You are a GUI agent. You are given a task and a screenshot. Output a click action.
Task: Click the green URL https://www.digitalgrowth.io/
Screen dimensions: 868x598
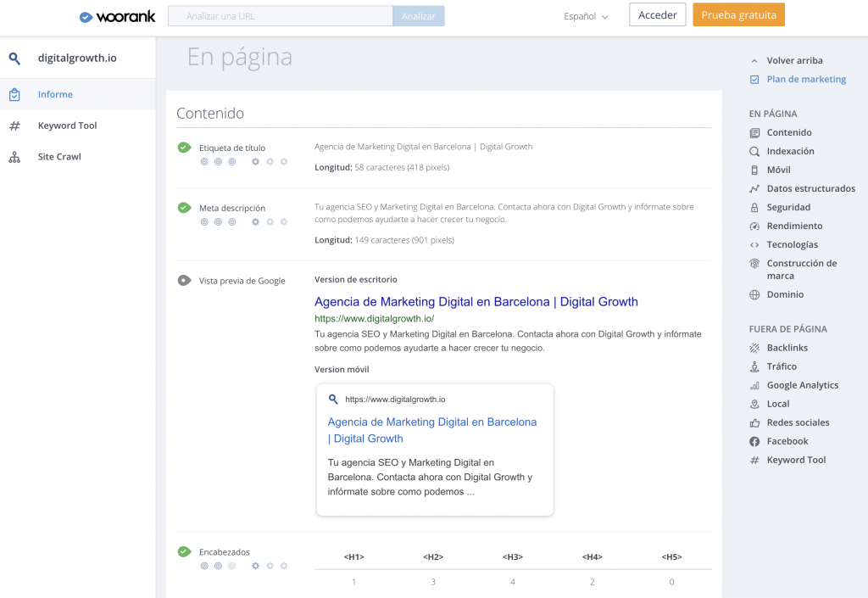pos(374,319)
